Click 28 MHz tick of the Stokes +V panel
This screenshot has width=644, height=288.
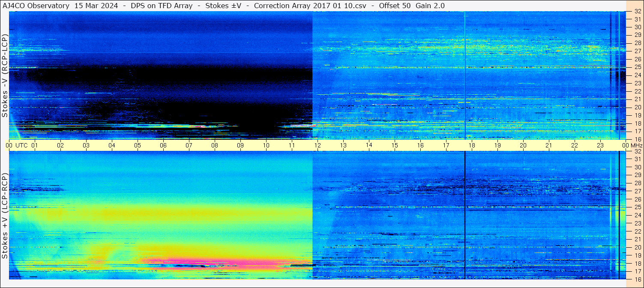[637, 183]
